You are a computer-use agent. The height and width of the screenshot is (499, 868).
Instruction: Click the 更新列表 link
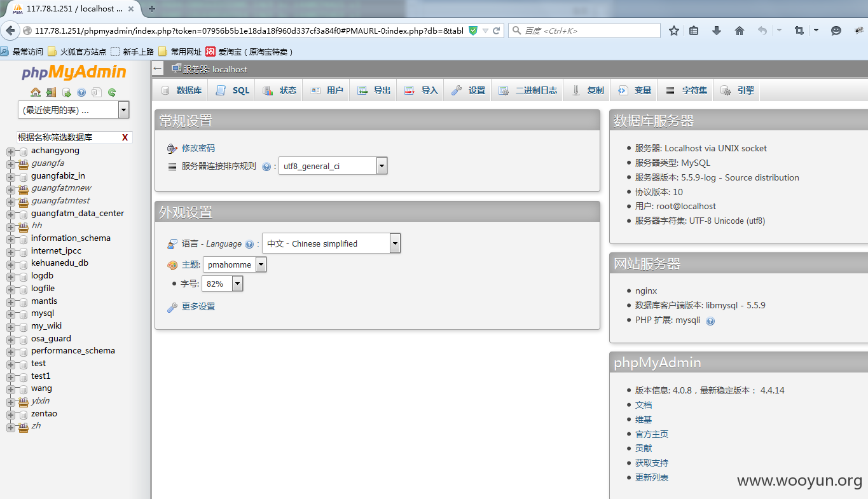(652, 477)
